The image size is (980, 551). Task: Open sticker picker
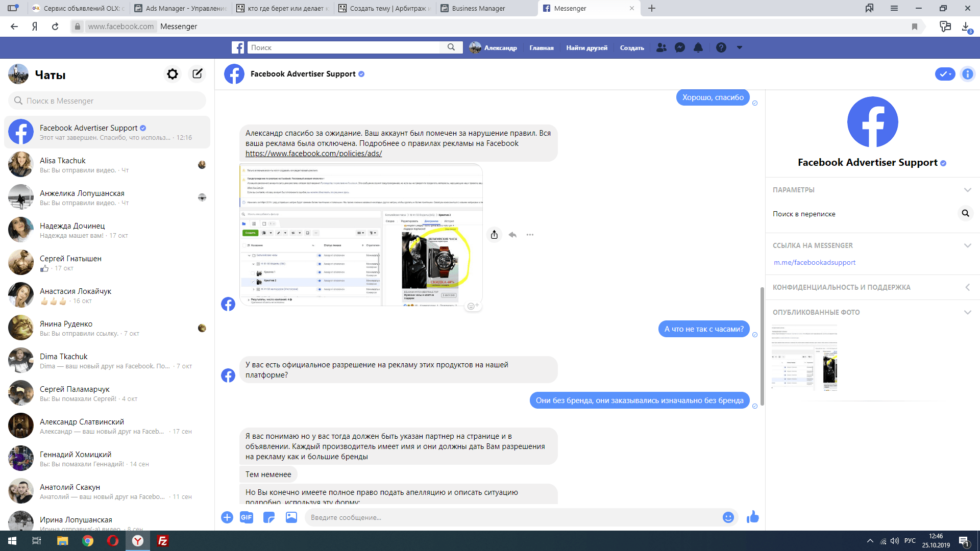[269, 517]
